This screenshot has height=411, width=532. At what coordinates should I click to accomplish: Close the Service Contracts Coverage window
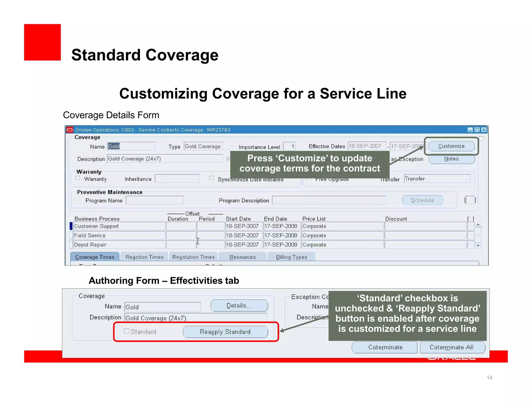point(484,130)
